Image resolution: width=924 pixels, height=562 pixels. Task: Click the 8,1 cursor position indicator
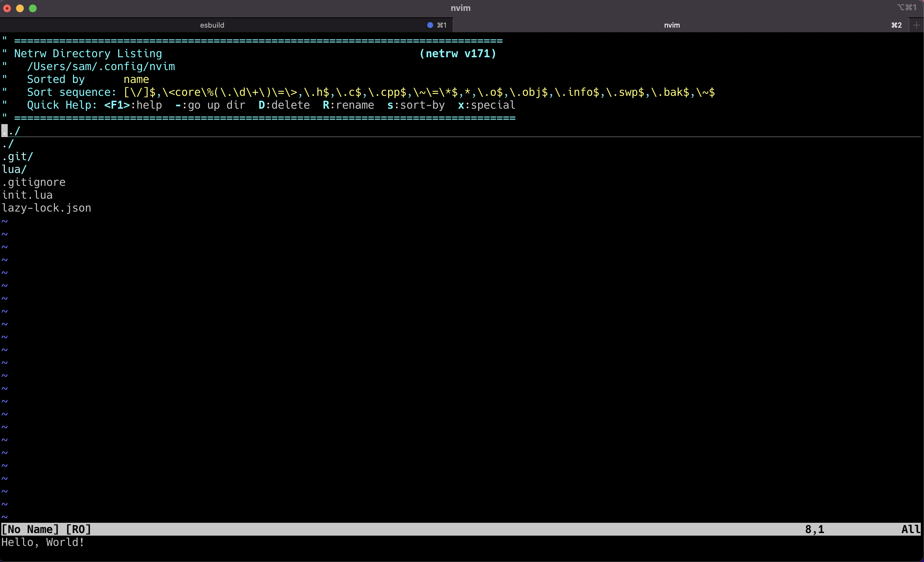pos(814,529)
